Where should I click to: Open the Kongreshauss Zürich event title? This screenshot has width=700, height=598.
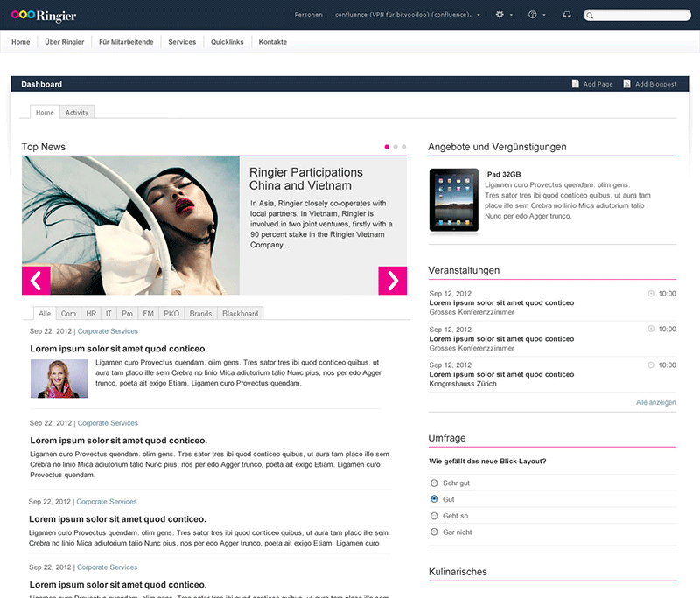(501, 374)
